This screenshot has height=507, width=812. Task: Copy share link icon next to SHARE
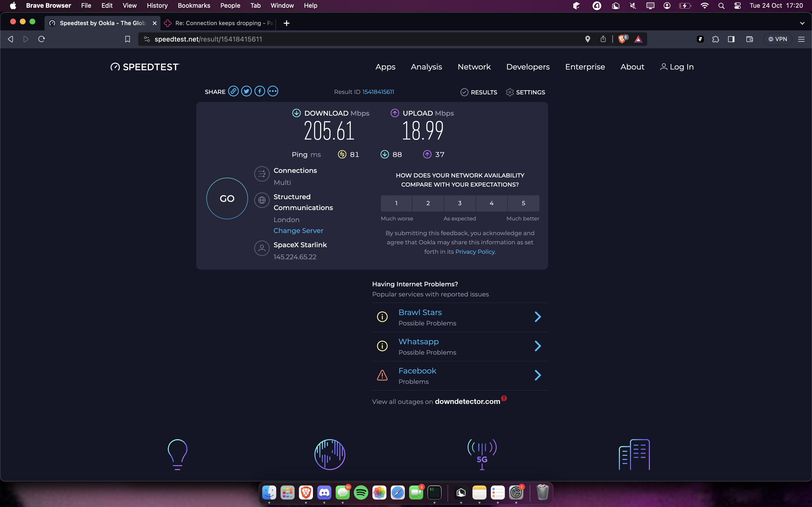(233, 91)
